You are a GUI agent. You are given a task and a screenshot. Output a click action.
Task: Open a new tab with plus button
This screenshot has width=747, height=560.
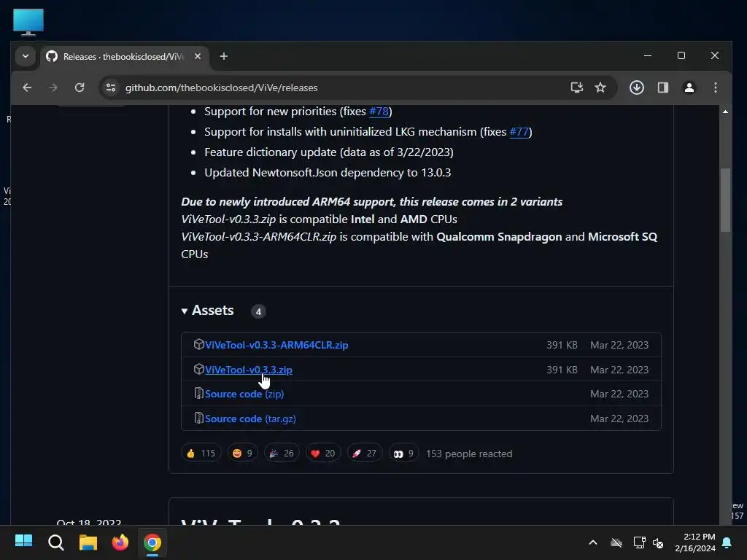(x=223, y=56)
